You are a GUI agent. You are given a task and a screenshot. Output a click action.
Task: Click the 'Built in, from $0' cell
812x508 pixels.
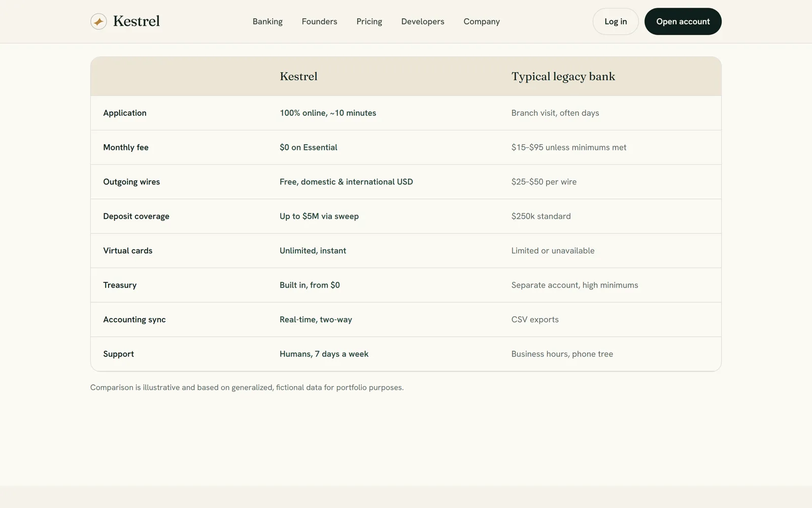point(310,285)
